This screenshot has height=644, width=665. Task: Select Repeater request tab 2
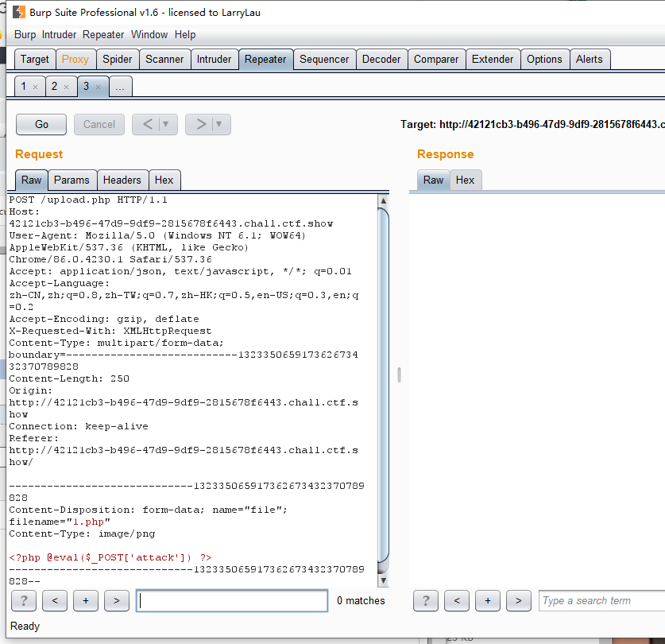[54, 87]
